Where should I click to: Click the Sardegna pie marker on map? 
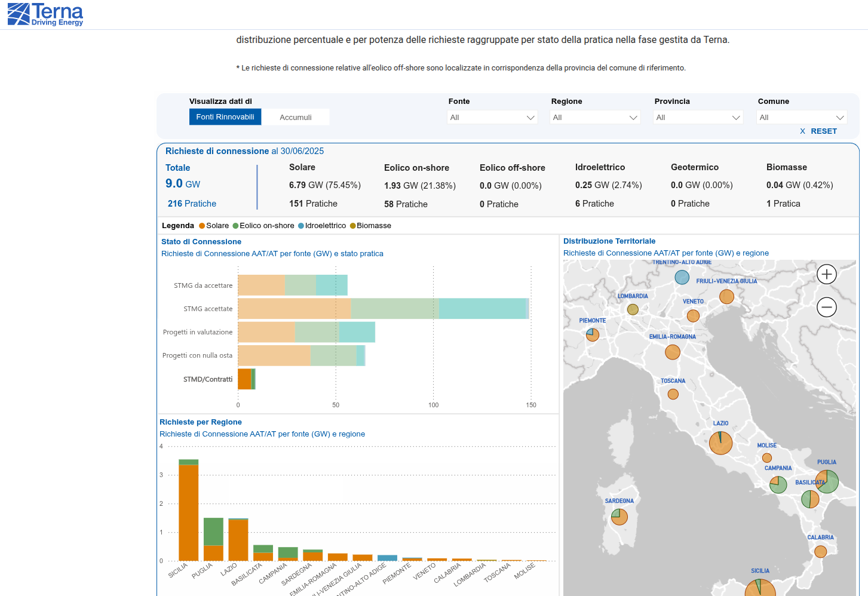click(619, 517)
